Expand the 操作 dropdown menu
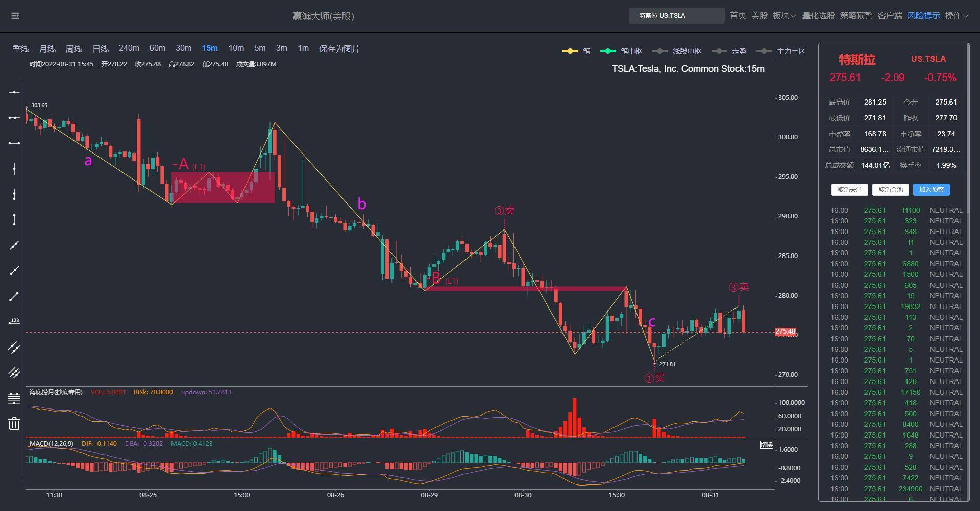 (957, 16)
